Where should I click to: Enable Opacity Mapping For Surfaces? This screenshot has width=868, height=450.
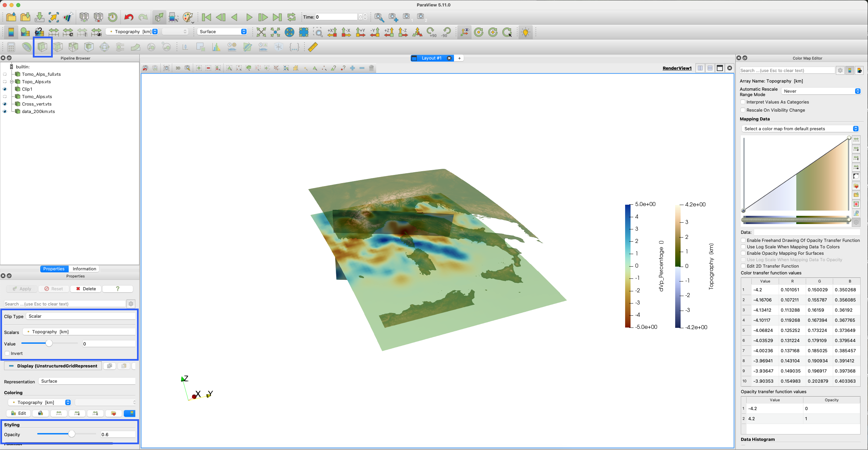[743, 253]
